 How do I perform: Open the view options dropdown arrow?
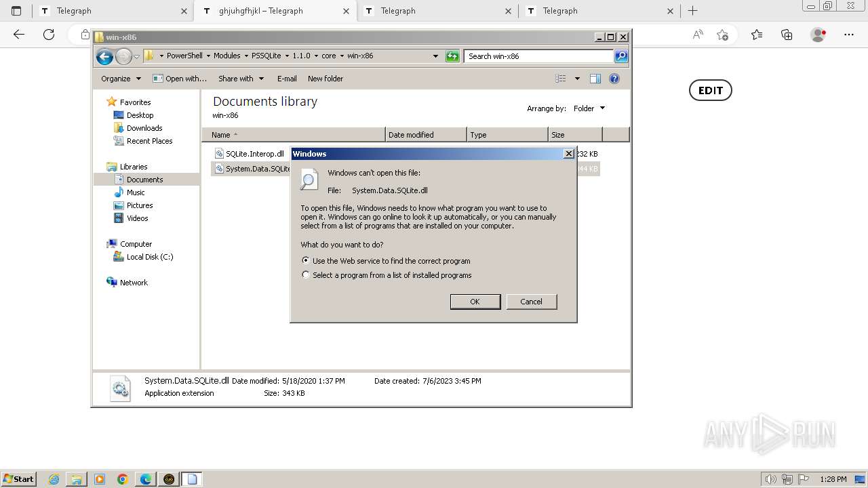coord(577,79)
